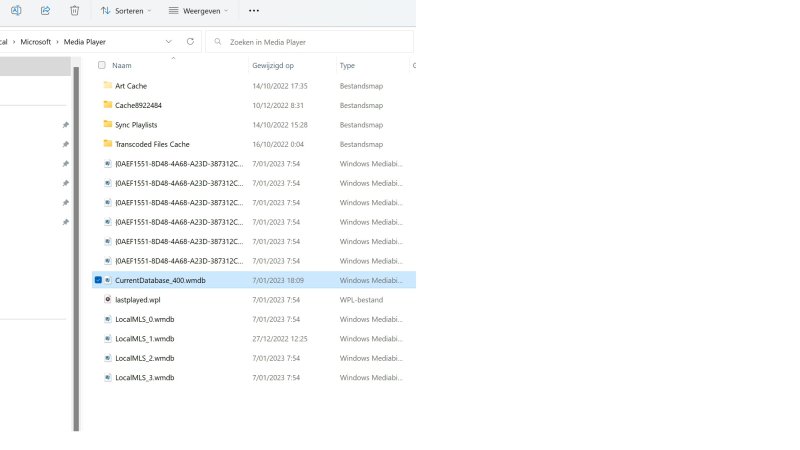
Task: Select the lastplayed.wpl file icon
Action: [x=107, y=299]
